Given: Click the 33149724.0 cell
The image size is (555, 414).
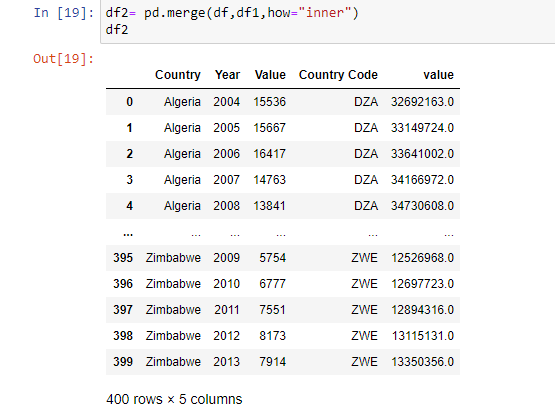Looking at the screenshot, I should 422,128.
